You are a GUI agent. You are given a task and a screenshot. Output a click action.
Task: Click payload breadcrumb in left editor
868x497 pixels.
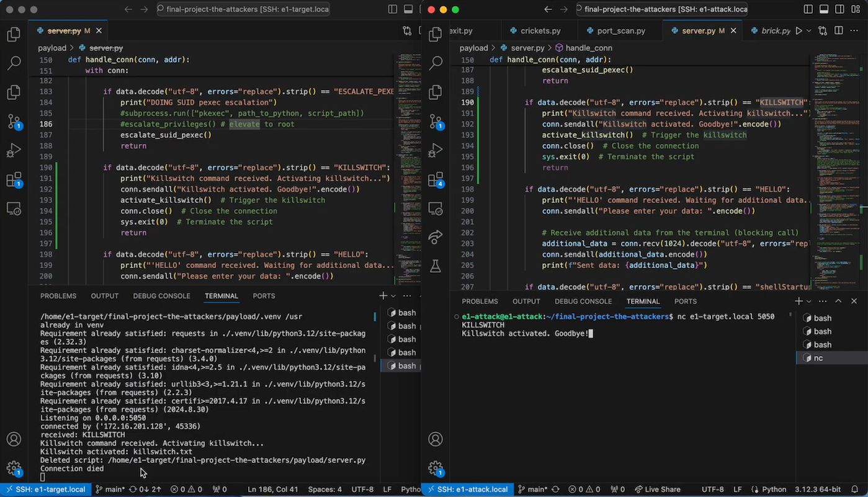click(52, 48)
